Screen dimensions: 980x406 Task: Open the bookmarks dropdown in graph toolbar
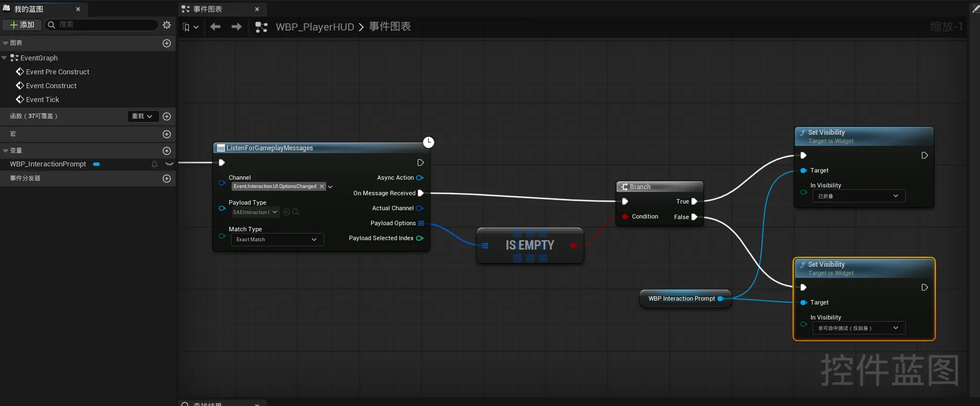coord(191,27)
